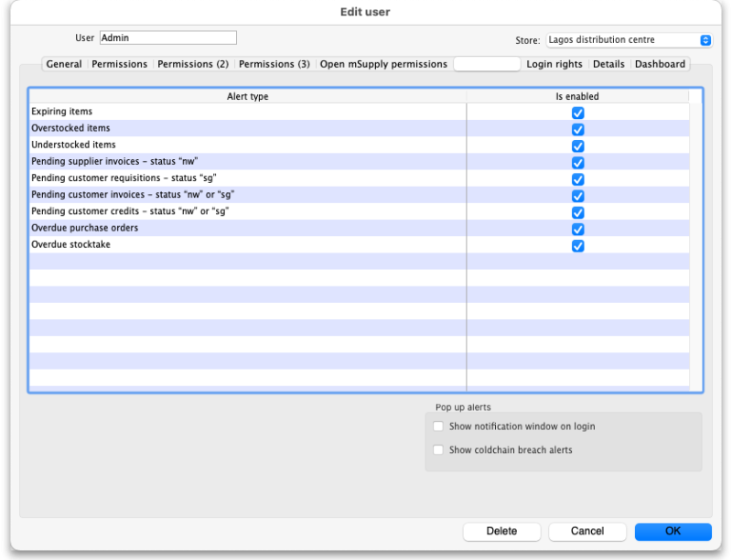Open the Dashboard tab
This screenshot has height=560, width=732.
click(660, 64)
